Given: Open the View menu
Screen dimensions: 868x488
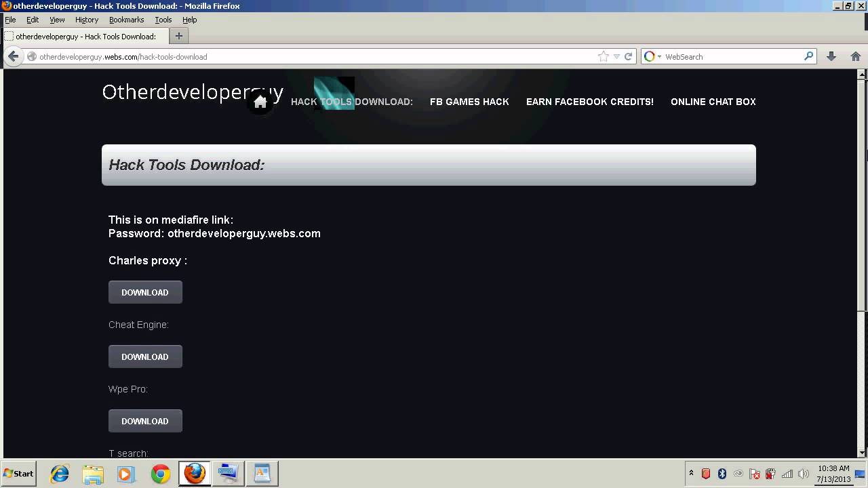Looking at the screenshot, I should [x=57, y=20].
